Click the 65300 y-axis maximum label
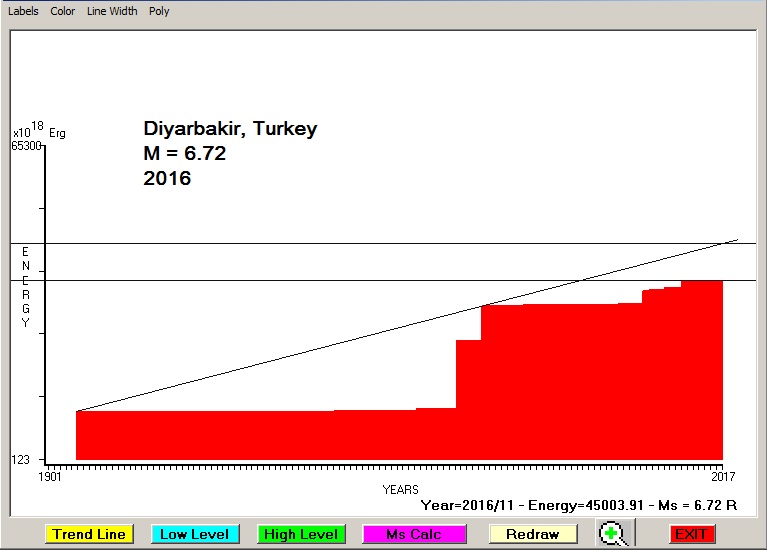 [x=27, y=146]
